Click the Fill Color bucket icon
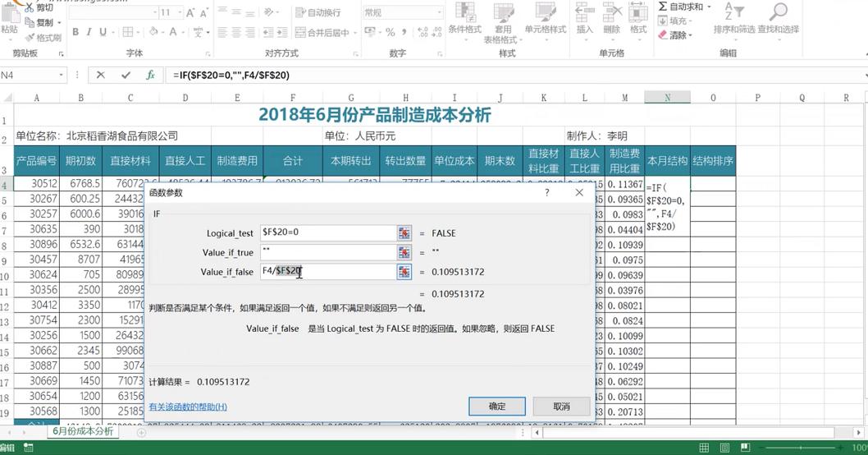This screenshot has width=868, height=455. pos(153,32)
